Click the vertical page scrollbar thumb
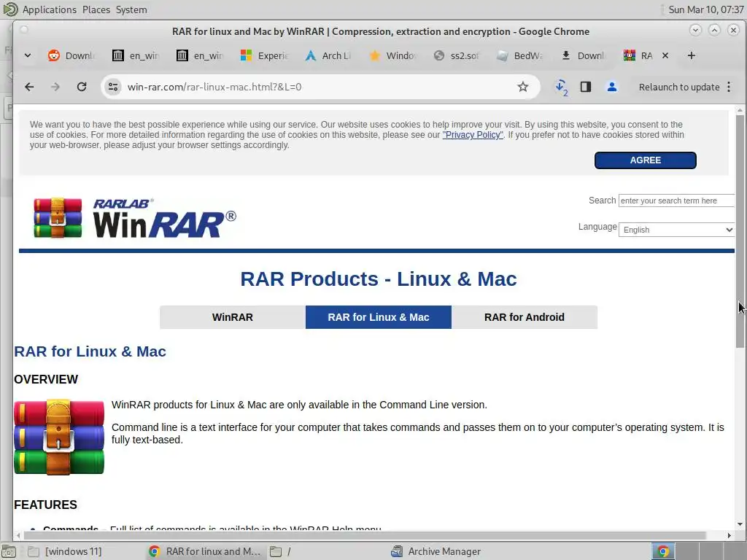Screen dimensions: 747x560 [740, 231]
